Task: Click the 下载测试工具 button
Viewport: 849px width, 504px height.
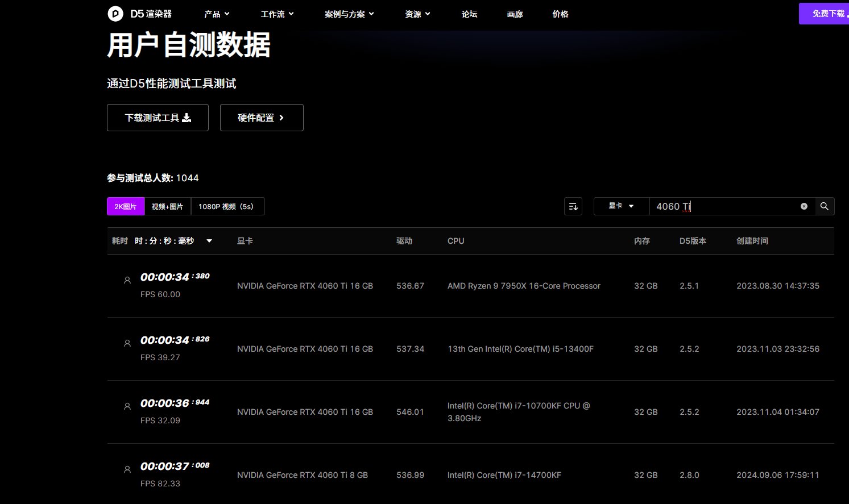Action: 158,118
